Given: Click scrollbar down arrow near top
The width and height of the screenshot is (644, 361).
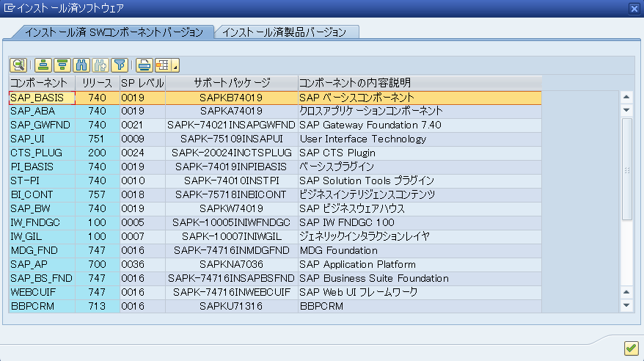Looking at the screenshot, I should (626, 110).
